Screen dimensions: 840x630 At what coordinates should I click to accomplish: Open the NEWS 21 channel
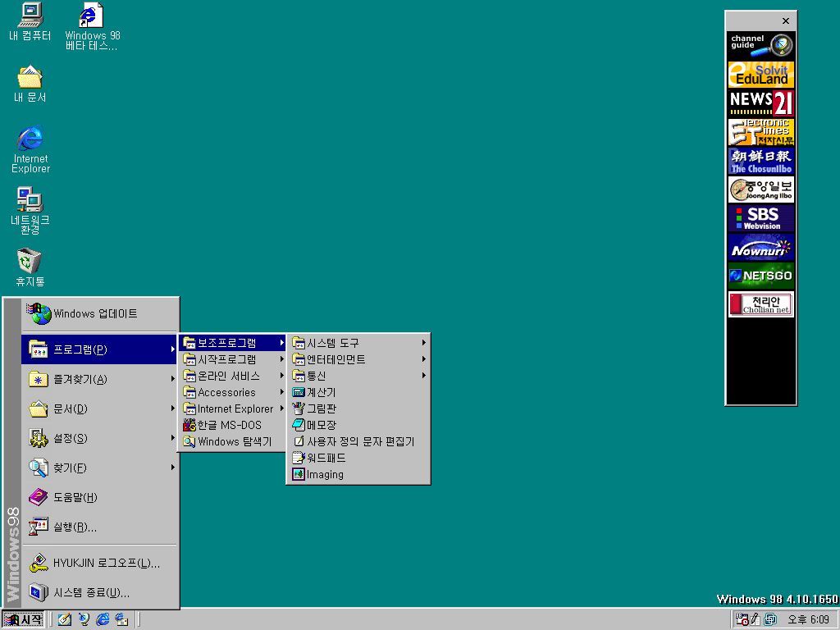point(761,103)
